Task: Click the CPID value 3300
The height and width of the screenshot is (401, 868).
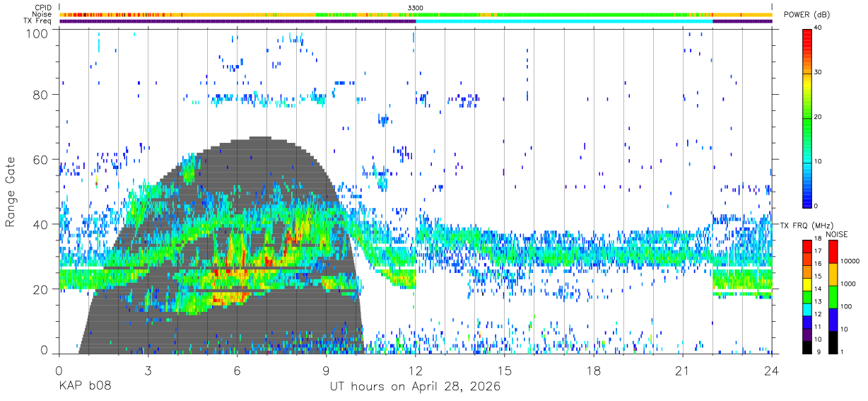Action: (416, 8)
